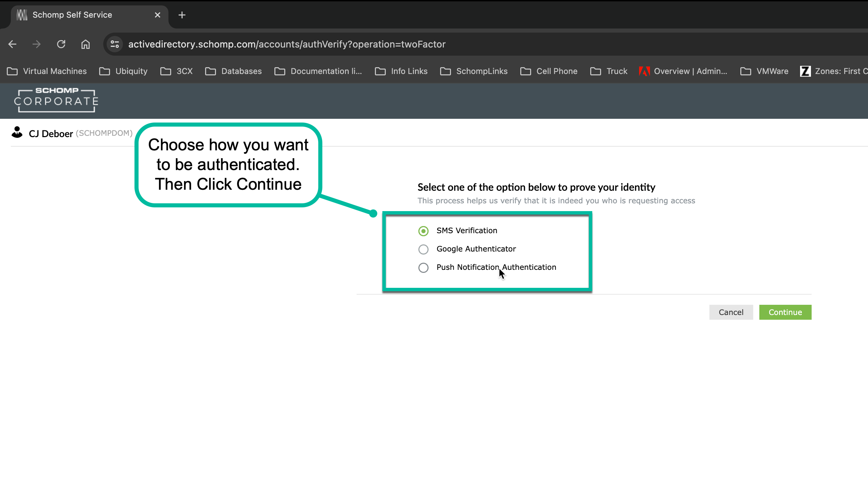Go to the browser home page
This screenshot has height=484, width=868.
pyautogui.click(x=85, y=44)
